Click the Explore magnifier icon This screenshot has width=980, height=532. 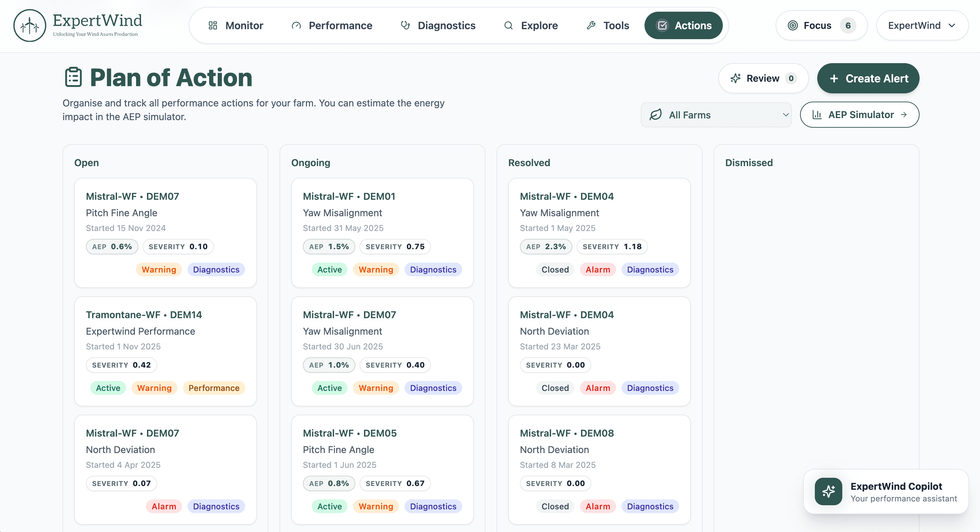click(508, 25)
